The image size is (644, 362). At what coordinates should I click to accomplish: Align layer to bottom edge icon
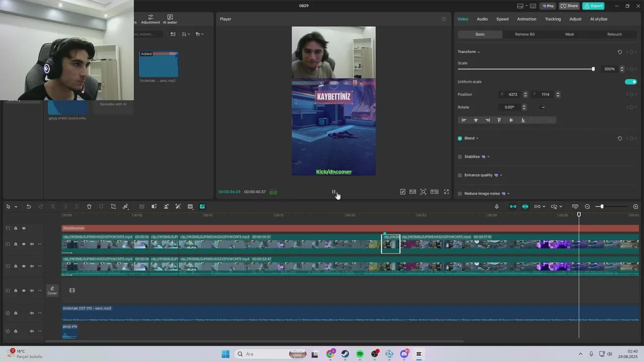click(523, 120)
